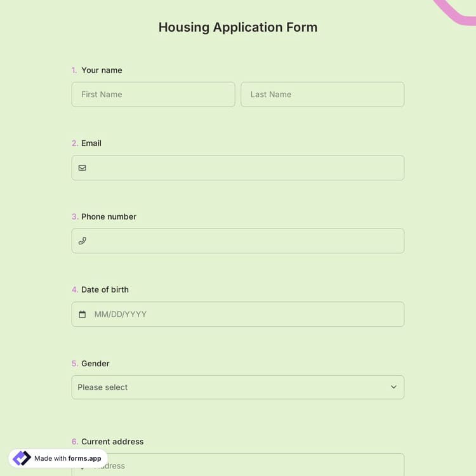Expand the Gender dropdown chevron arrow
The width and height of the screenshot is (476, 476).
[x=393, y=387]
